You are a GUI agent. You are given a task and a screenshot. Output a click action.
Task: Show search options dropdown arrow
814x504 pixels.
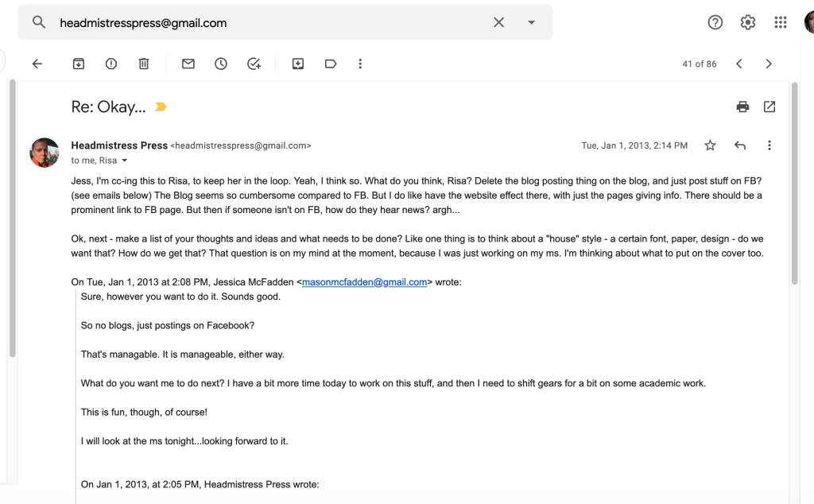532,22
